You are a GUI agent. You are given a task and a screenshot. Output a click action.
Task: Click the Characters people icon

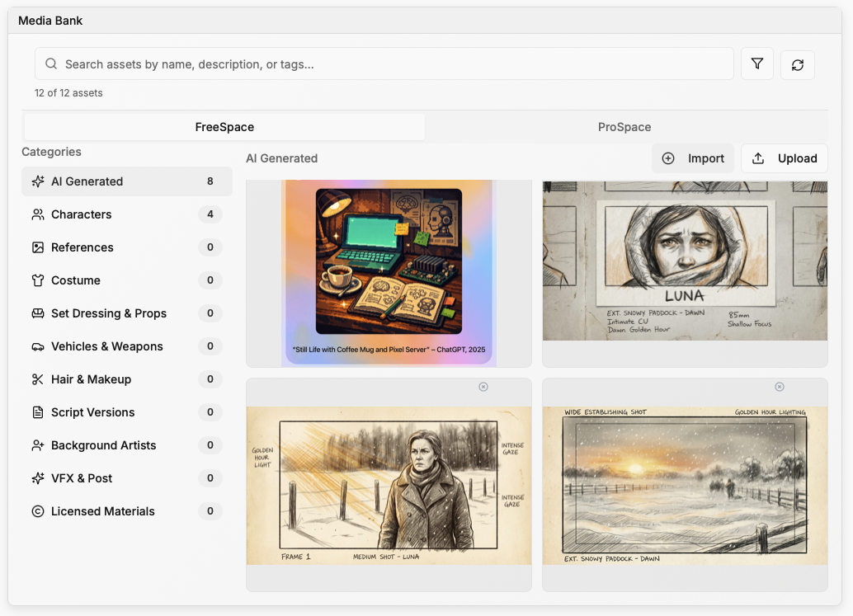click(x=38, y=214)
